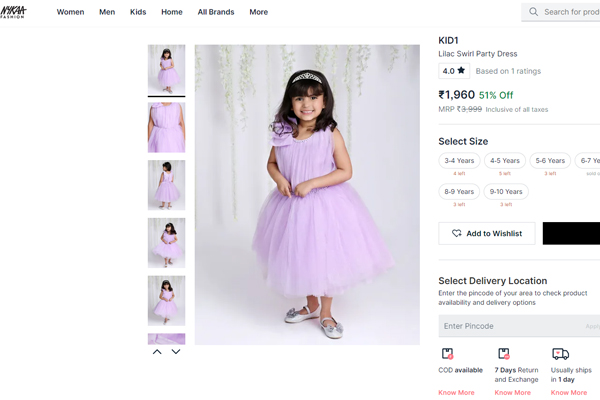Select size 3-4 Years
Viewport: 600px width, 400px height.
[459, 160]
